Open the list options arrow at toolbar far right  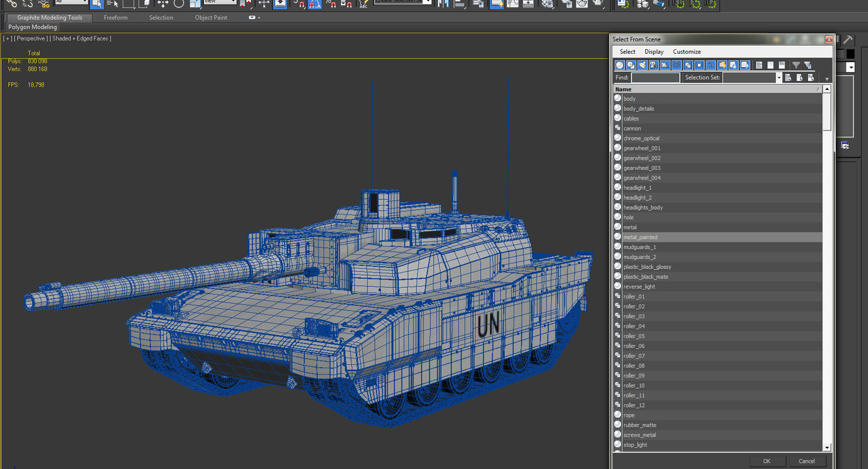tap(827, 79)
